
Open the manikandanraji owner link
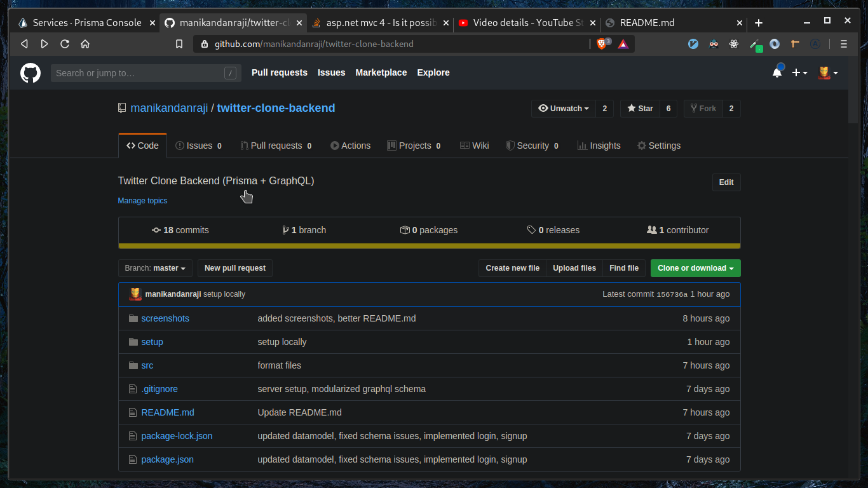[169, 108]
